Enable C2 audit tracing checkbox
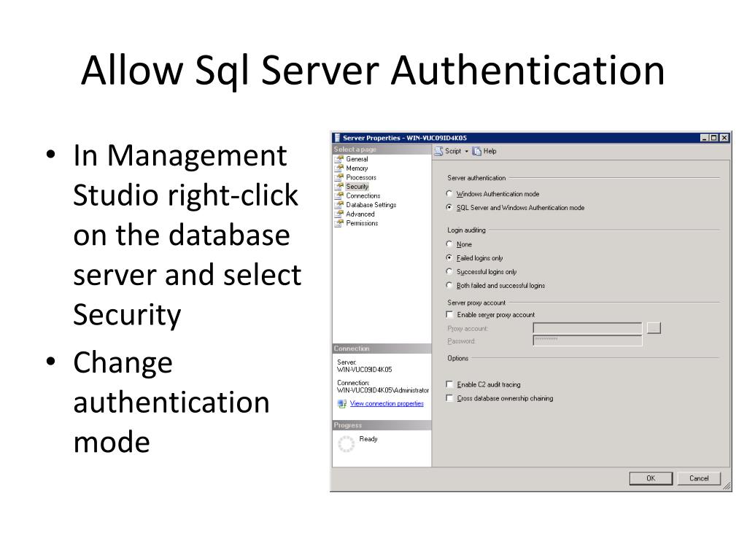The width and height of the screenshot is (747, 560). click(449, 384)
